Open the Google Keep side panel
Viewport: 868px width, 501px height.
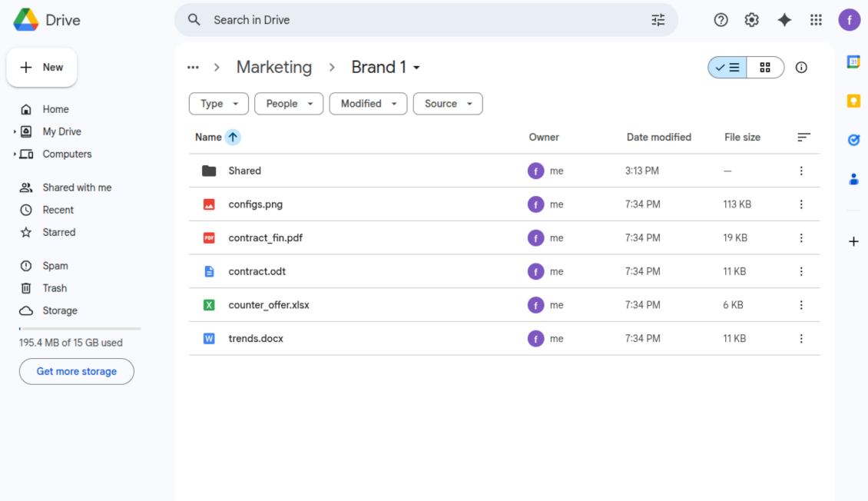click(853, 101)
